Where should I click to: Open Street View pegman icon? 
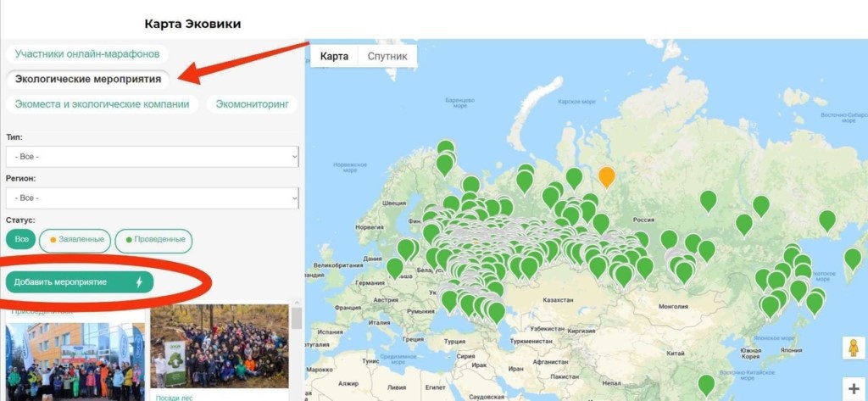[853, 348]
